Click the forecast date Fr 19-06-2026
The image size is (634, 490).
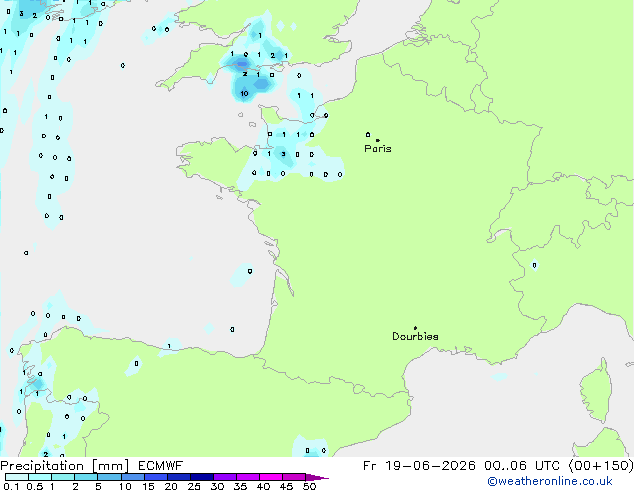tap(419, 466)
